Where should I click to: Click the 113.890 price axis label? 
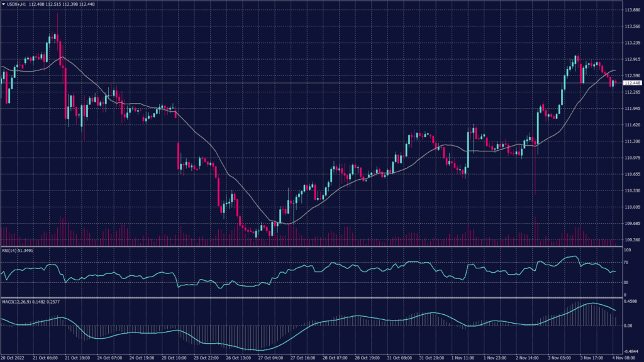[x=632, y=10]
